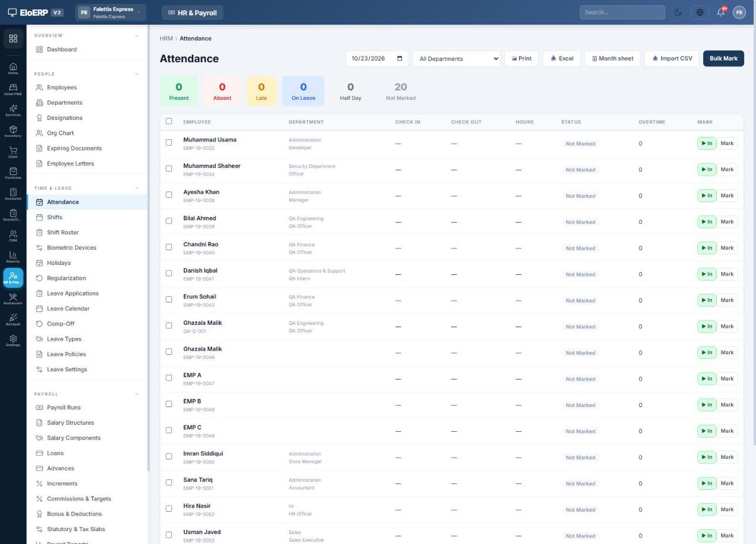The height and width of the screenshot is (544, 756).
Task: Collapse the Time & Leave section
Action: (x=137, y=189)
